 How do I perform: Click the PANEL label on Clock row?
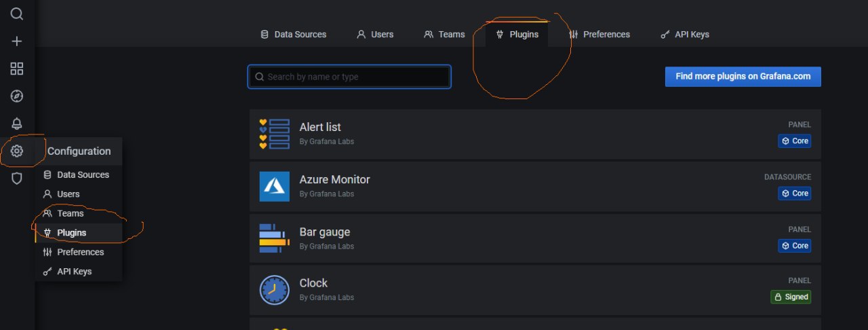click(x=800, y=280)
